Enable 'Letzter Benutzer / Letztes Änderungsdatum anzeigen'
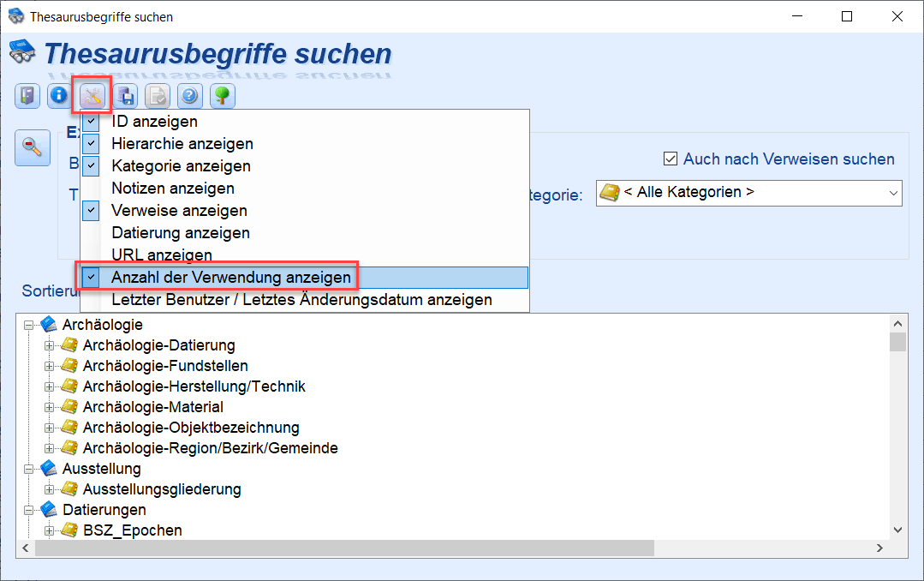This screenshot has height=581, width=924. tap(305, 300)
